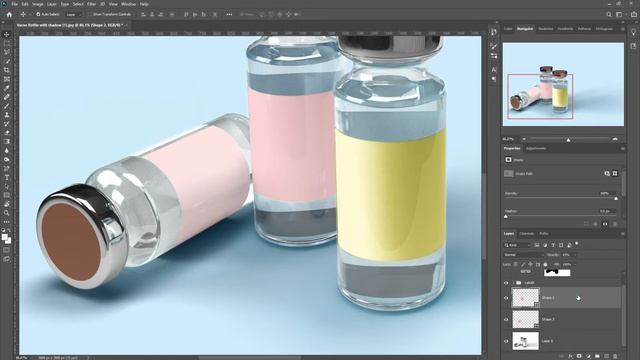This screenshot has width=640, height=360.
Task: Open the Layers panel flyout menu
Action: (x=622, y=234)
